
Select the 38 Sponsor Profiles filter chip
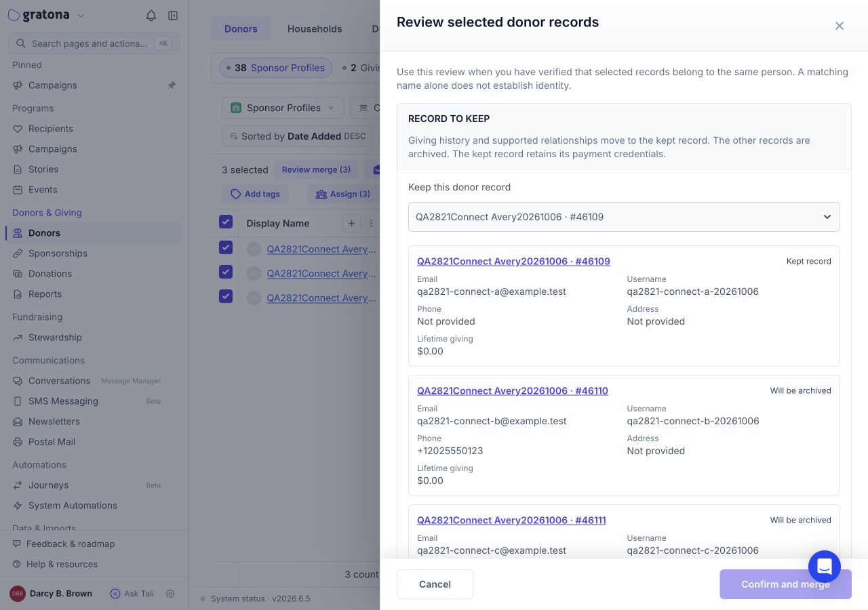[x=276, y=68]
